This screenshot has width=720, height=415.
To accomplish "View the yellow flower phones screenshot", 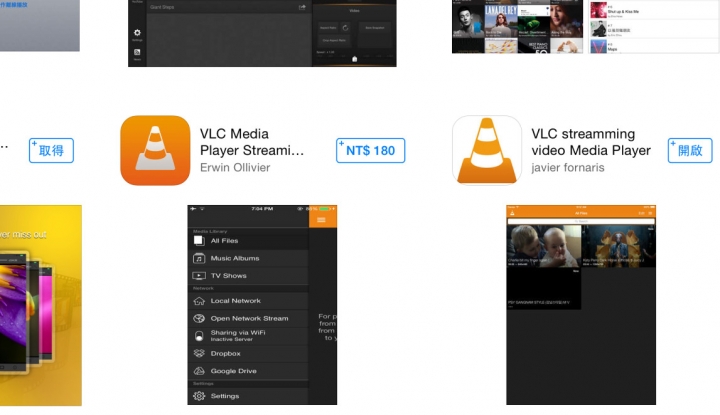I will point(41,305).
